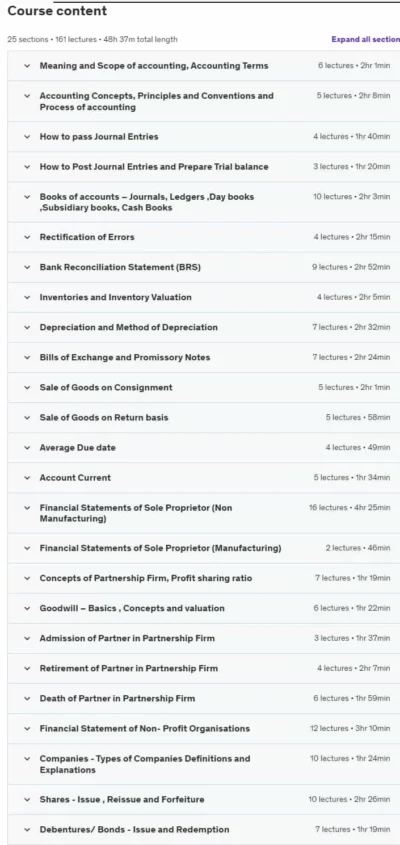
Task: Open chevron for Sale of Goods on Consignment
Action: pos(27,387)
